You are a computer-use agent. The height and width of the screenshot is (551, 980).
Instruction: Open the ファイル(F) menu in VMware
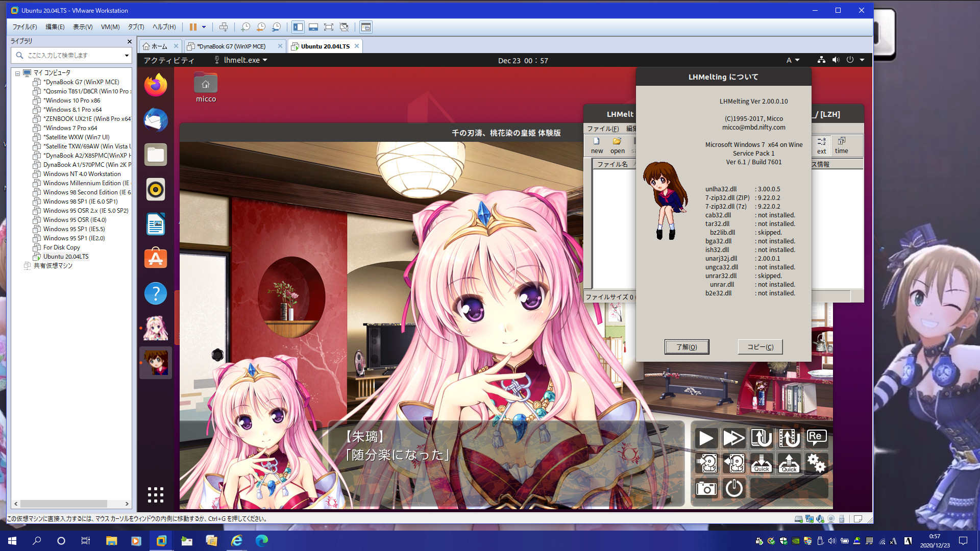pyautogui.click(x=25, y=27)
